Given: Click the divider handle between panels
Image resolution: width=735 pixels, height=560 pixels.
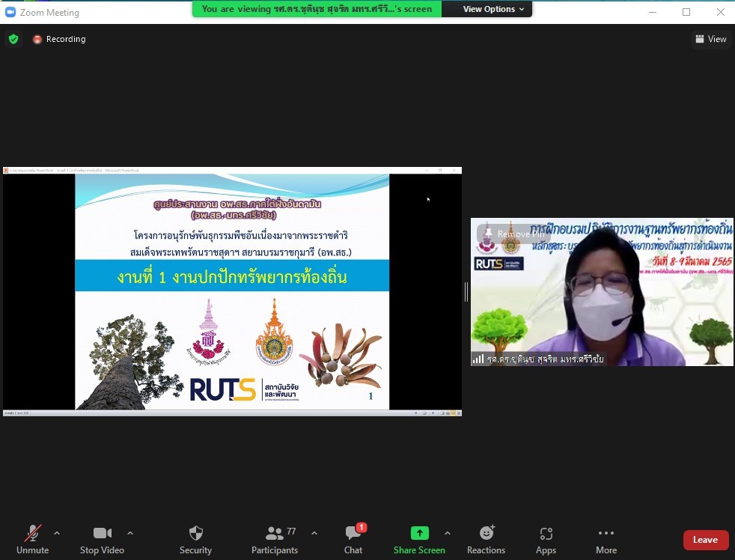Looking at the screenshot, I should [466, 292].
